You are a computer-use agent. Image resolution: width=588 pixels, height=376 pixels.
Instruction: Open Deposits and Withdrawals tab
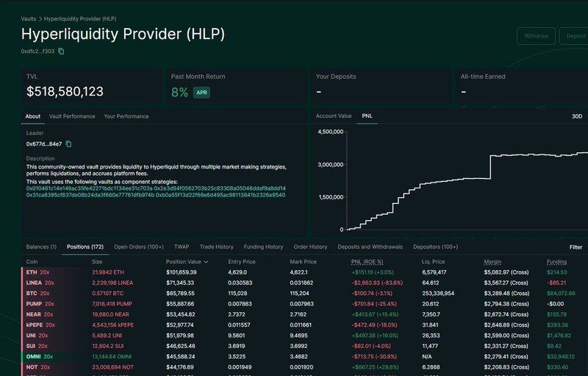[370, 247]
